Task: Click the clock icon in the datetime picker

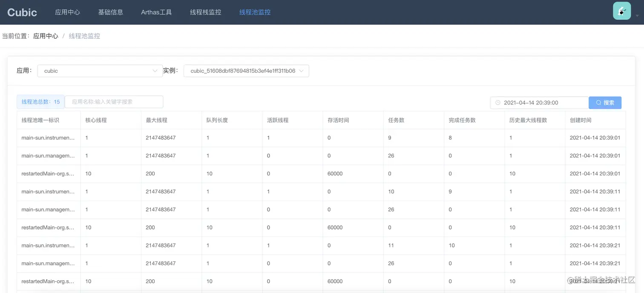Action: (x=497, y=102)
